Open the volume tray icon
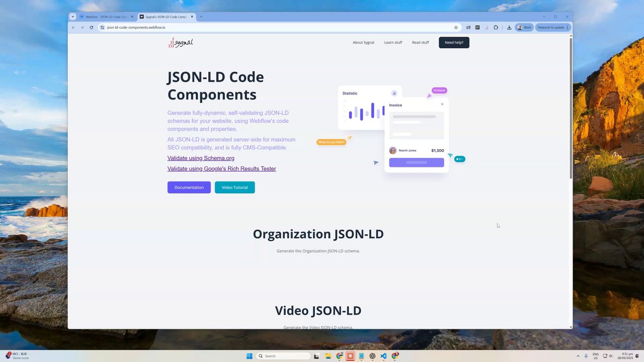The height and width of the screenshot is (362, 644). tap(611, 356)
